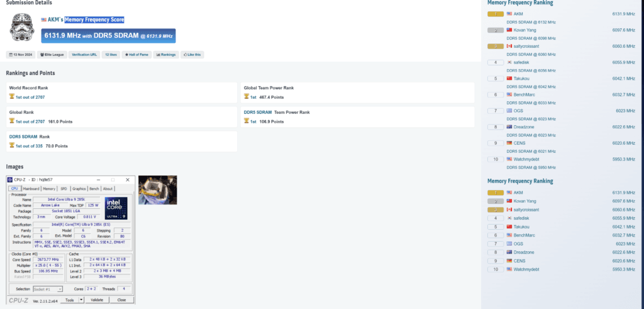
Task: Click the 13 Nov 2024 date tag
Action: 21,55
